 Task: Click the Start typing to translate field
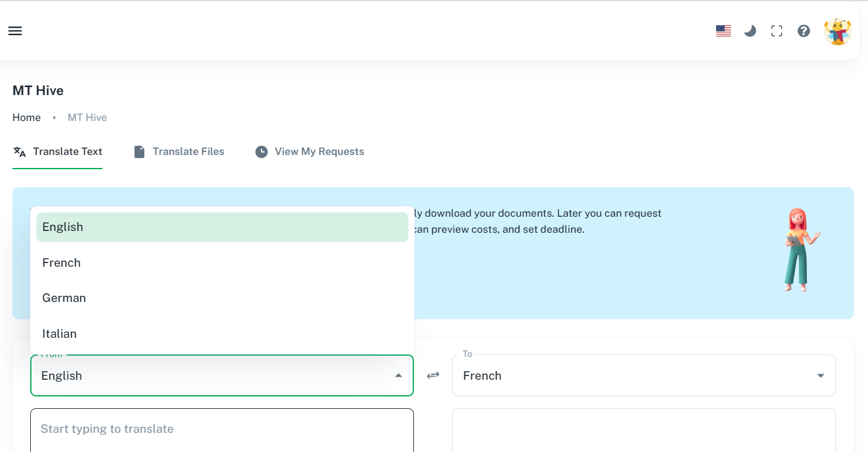(x=221, y=429)
